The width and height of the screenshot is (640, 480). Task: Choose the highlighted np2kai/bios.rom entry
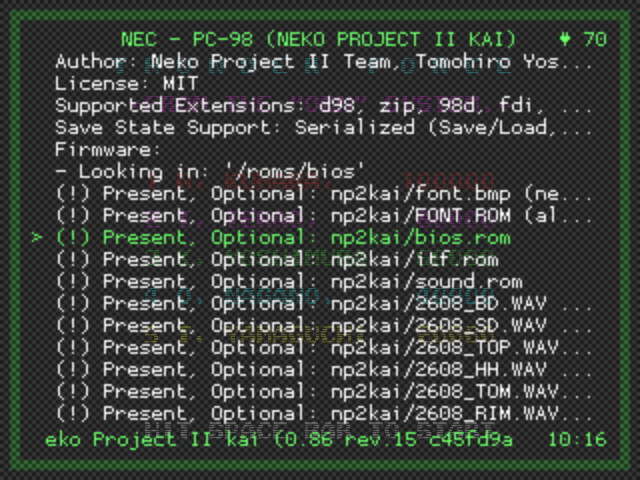[x=283, y=238]
